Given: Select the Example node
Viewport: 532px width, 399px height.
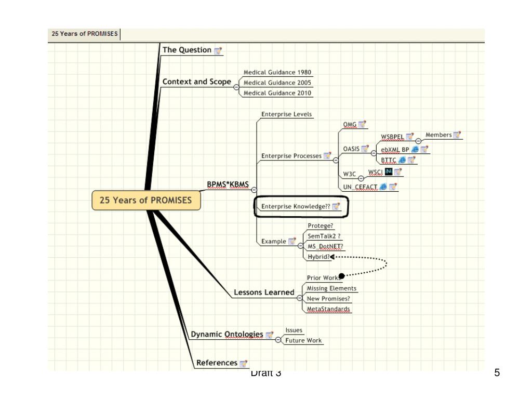Looking at the screenshot, I should 273,242.
